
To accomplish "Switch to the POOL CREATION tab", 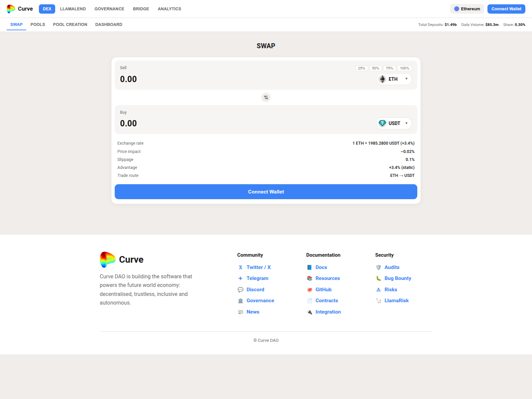I will pos(70,25).
